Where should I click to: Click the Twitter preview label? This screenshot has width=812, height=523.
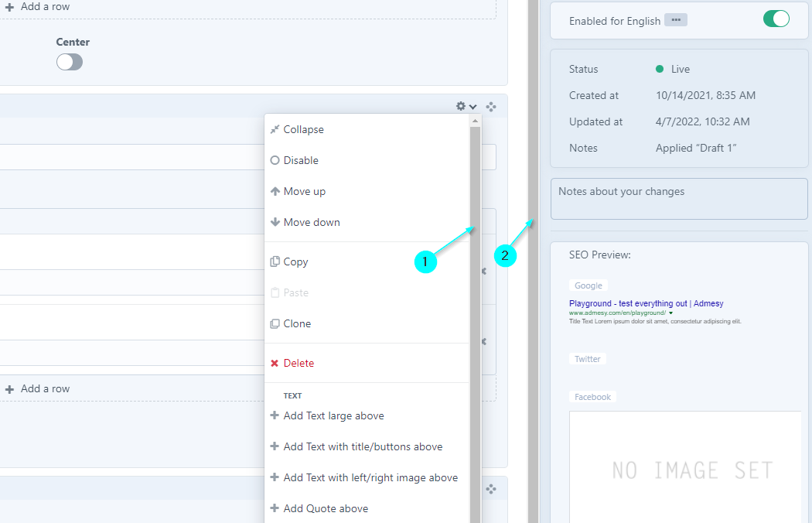pos(587,359)
